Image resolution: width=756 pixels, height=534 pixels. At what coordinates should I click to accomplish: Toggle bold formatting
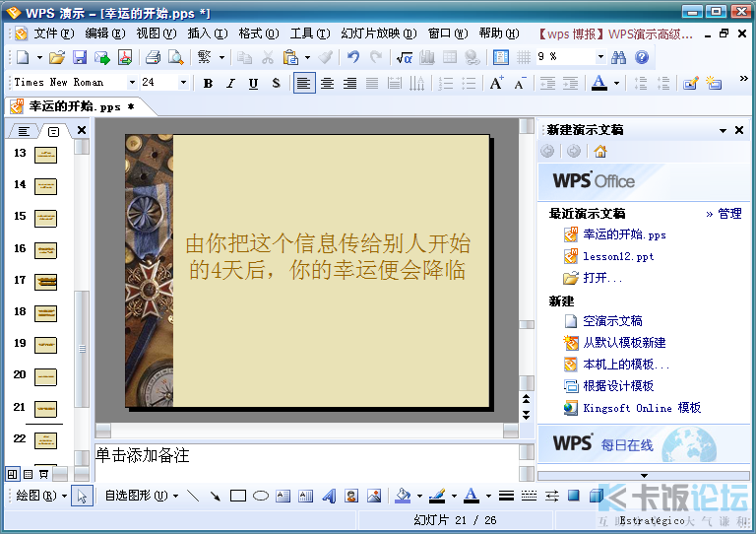pyautogui.click(x=209, y=83)
